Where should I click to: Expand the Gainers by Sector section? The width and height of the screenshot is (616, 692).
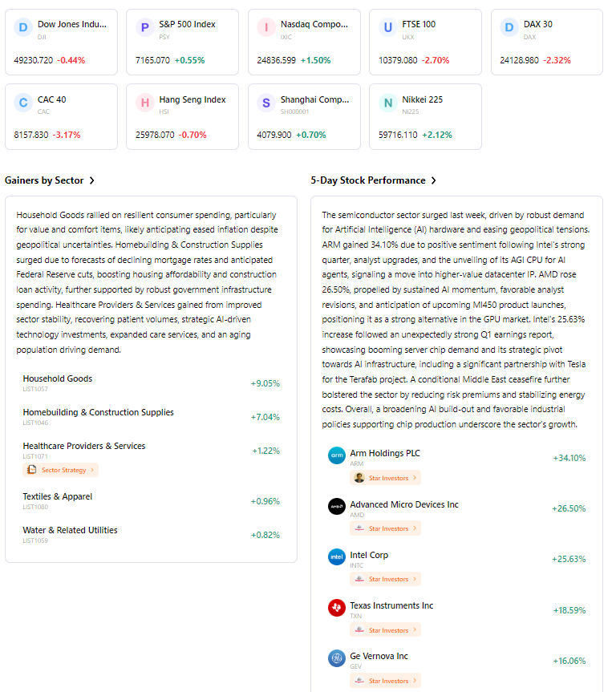51,180
